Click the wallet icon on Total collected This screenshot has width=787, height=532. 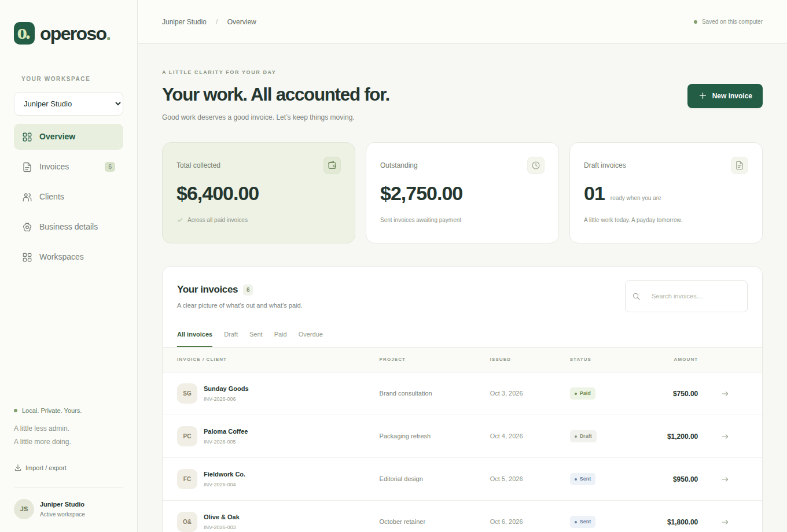point(332,165)
